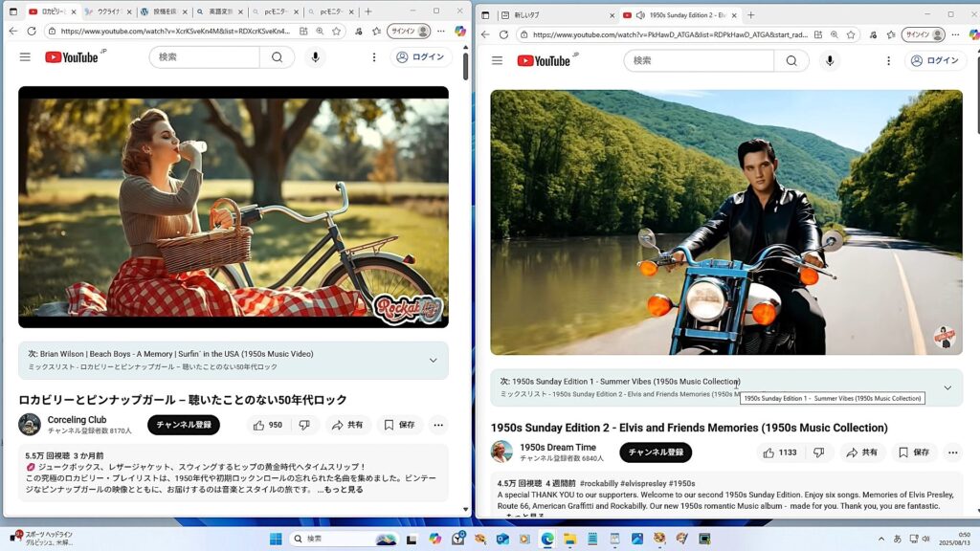Switch to the ロカビリー YouTube tab
980x551 pixels.
tap(53, 11)
